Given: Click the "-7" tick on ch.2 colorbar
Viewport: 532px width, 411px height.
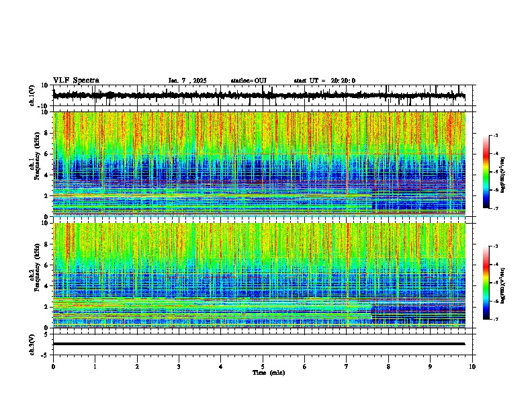Looking at the screenshot, I should [x=496, y=320].
